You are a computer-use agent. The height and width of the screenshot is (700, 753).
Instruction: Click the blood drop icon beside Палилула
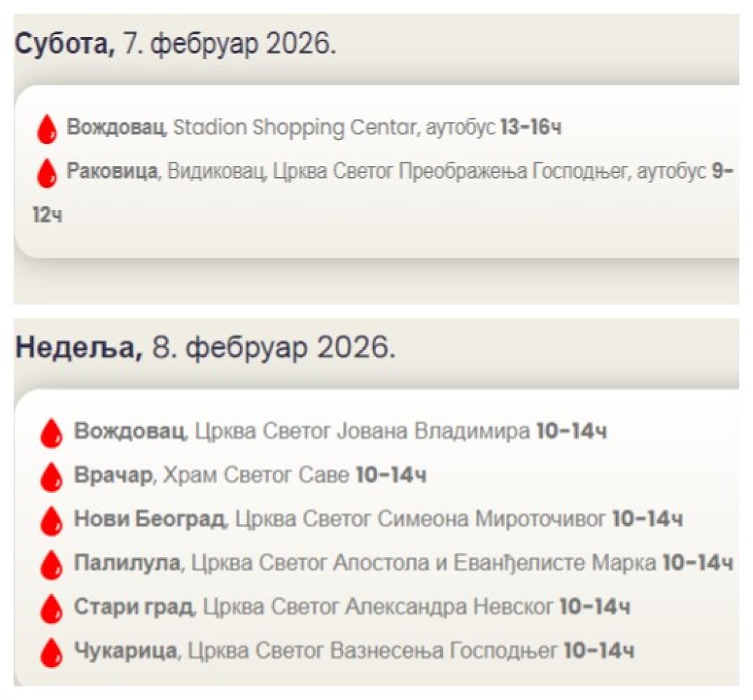pos(51,564)
